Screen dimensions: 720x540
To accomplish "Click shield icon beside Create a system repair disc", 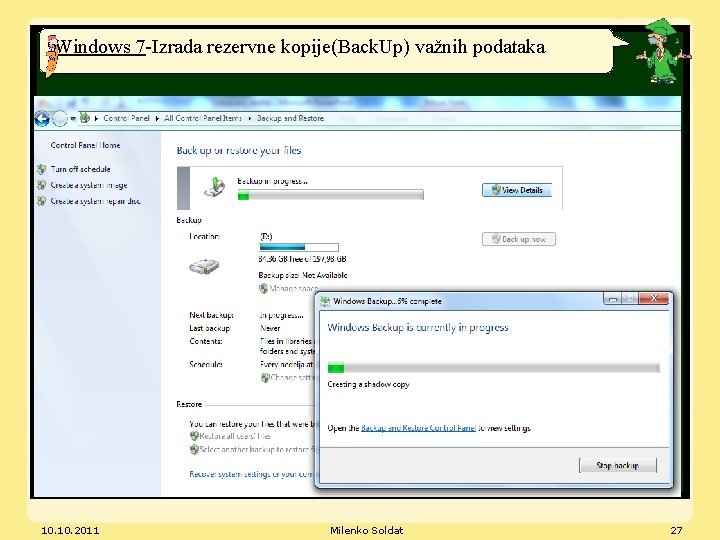I will 42,201.
